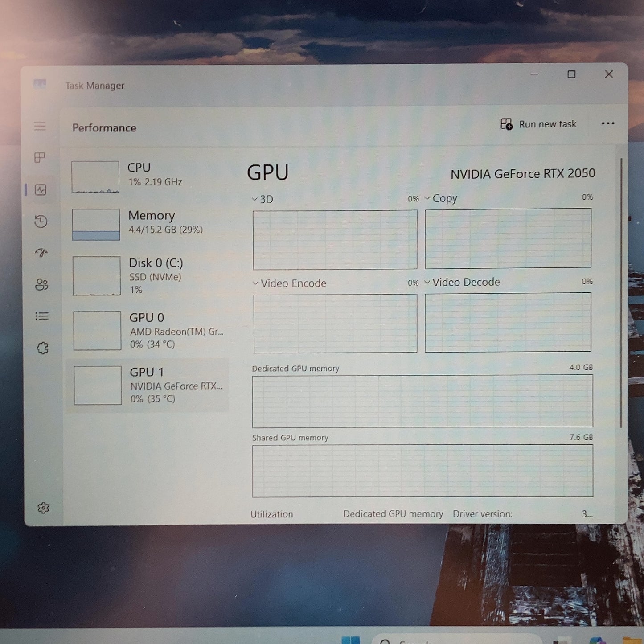Click the 4.0 GB dedicated memory value
This screenshot has height=644, width=644.
pos(581,367)
